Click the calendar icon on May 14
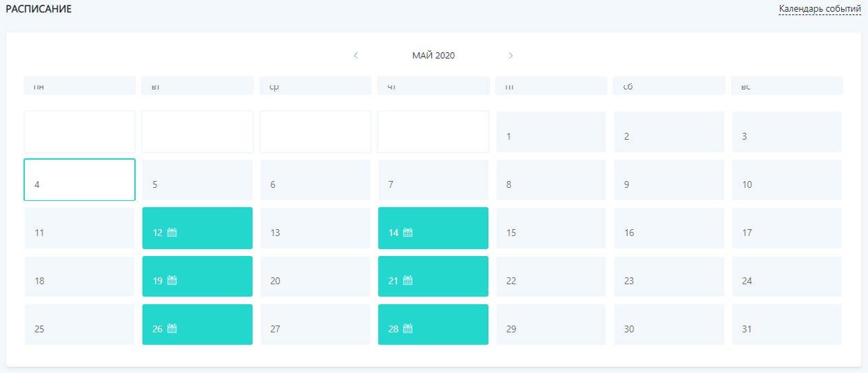Image resolution: width=868 pixels, height=373 pixels. click(x=408, y=233)
